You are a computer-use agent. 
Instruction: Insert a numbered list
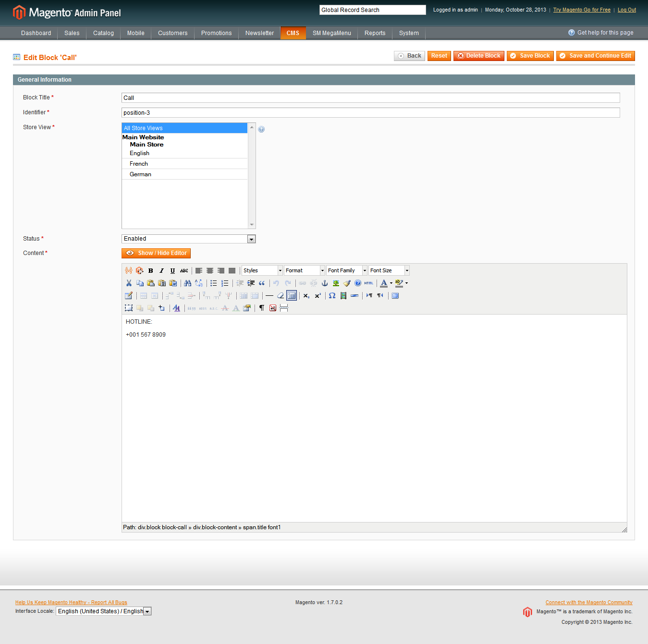point(225,283)
